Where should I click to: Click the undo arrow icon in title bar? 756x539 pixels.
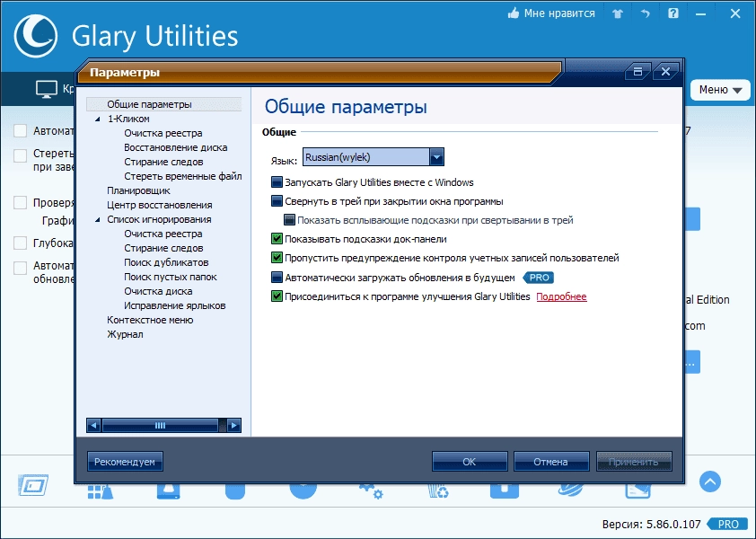coord(645,13)
